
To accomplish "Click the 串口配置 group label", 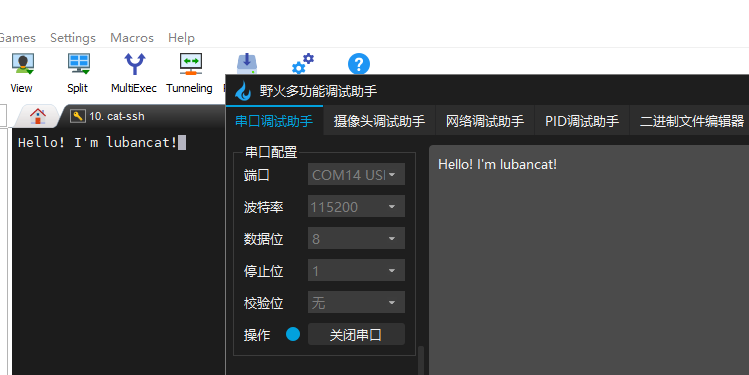I will [x=271, y=152].
